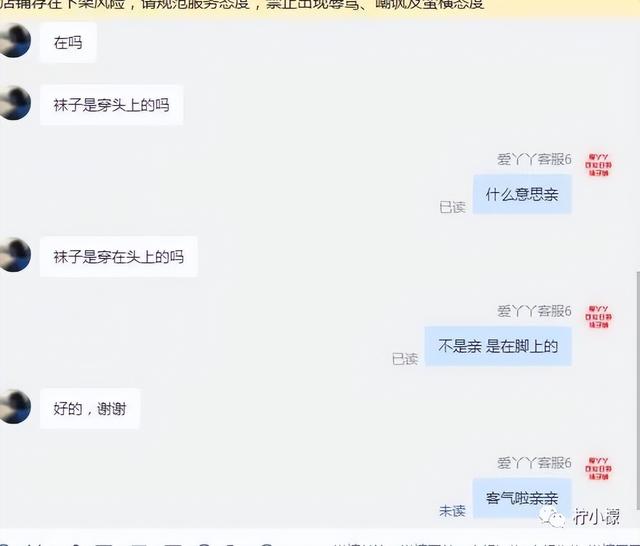Viewport: 640px width, 546px height.
Task: Click the avatar next to "好的，谢谢"
Action: pos(14,406)
